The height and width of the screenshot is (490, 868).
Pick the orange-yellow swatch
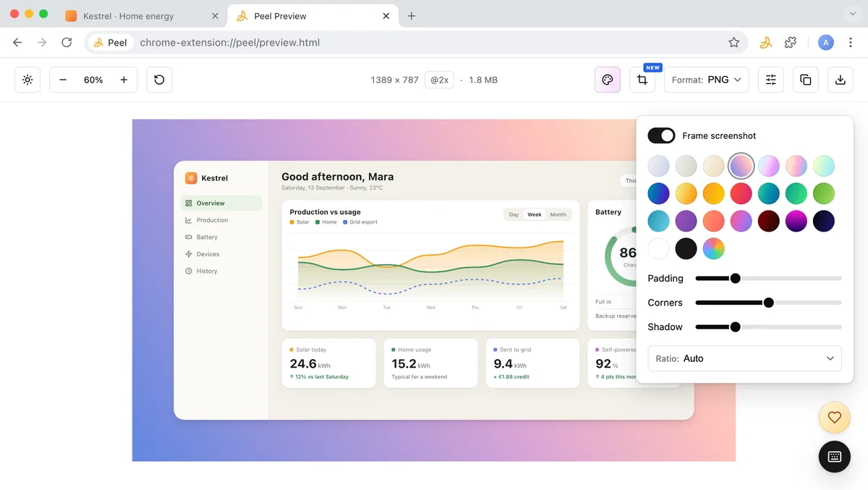click(x=713, y=193)
